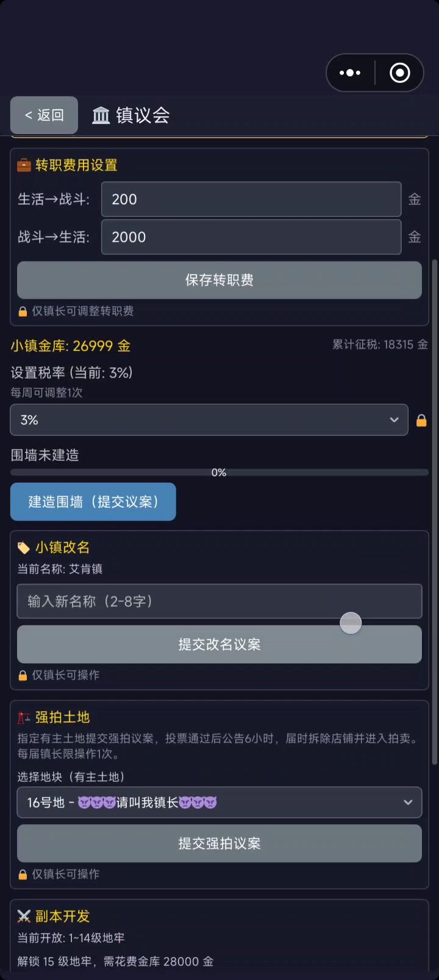This screenshot has width=439, height=980.
Task: Submit the rename proposal 提交改名议案
Action: tap(219, 644)
